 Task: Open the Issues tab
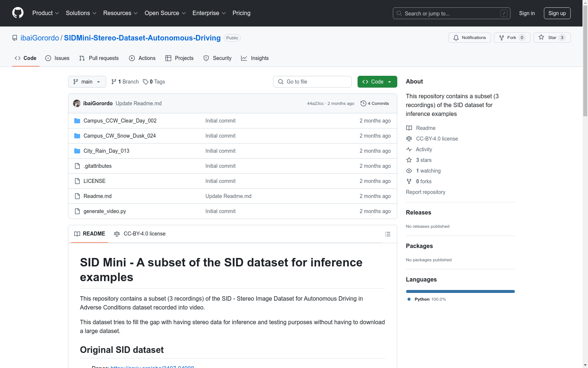pyautogui.click(x=57, y=58)
